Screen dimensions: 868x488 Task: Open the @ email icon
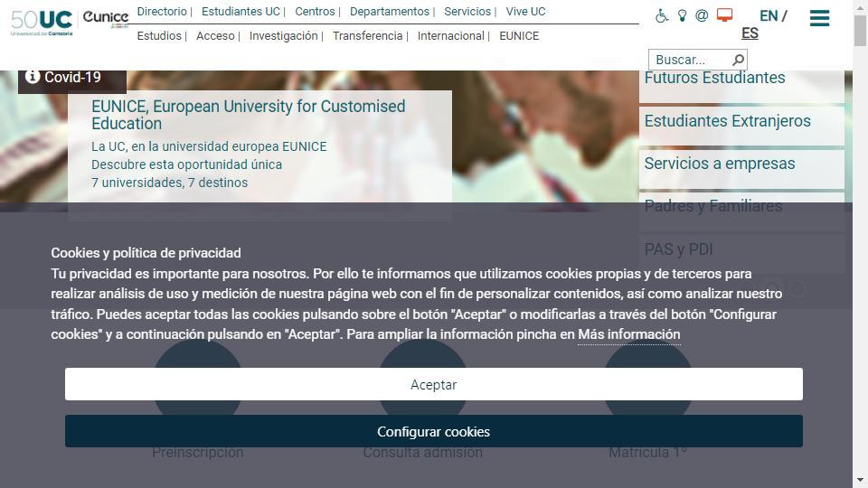pos(702,15)
